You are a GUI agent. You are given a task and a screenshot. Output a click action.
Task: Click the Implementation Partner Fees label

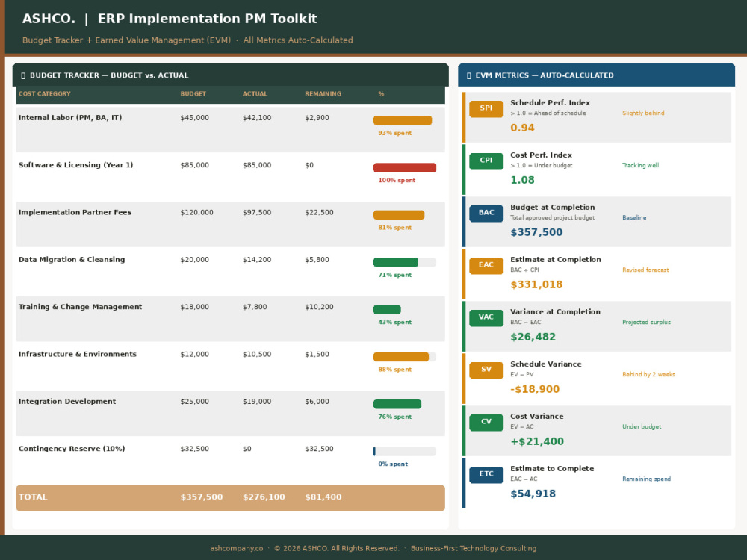point(75,212)
